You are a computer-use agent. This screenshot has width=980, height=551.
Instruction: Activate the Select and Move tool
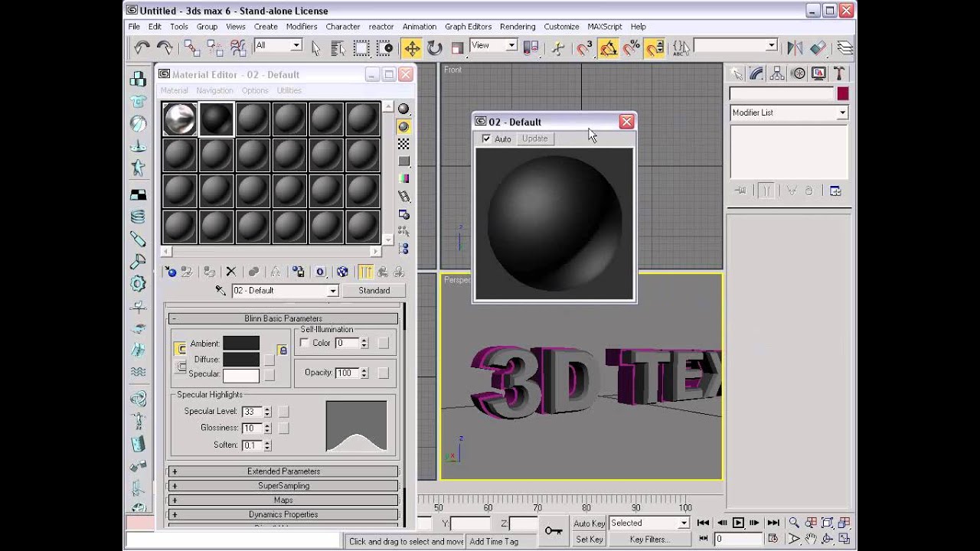pyautogui.click(x=412, y=48)
